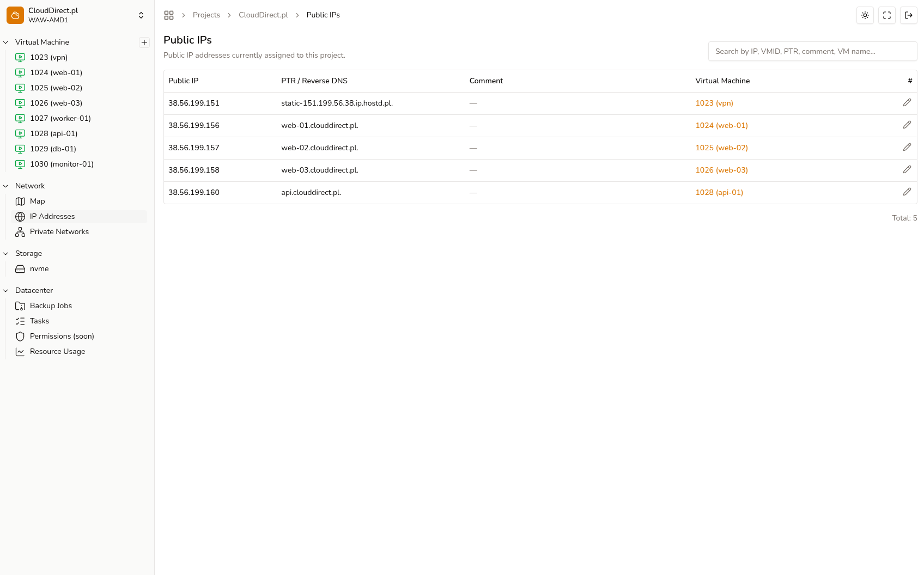Toggle light/dark theme with sun icon
Image resolution: width=924 pixels, height=575 pixels.
865,15
